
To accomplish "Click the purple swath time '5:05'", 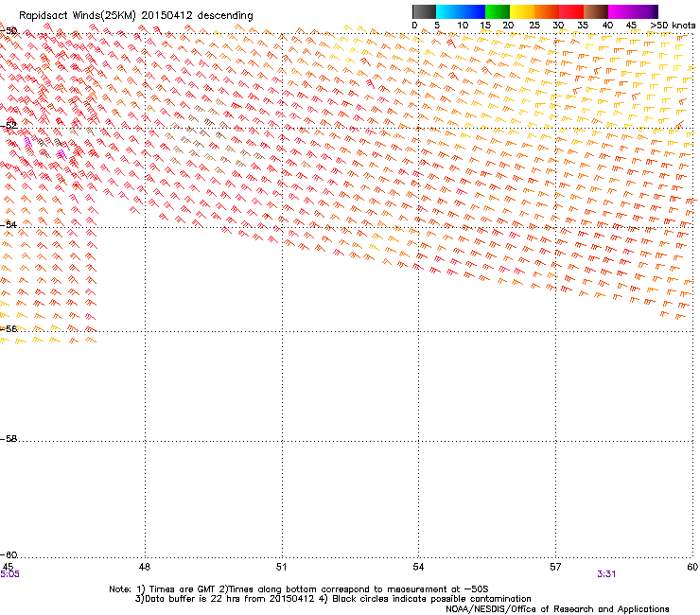I will tap(9, 574).
